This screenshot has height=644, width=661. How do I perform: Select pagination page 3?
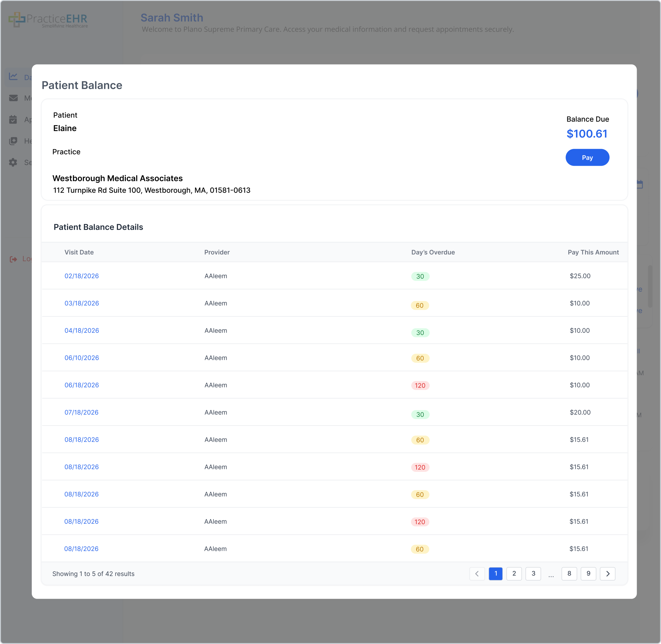pos(533,574)
